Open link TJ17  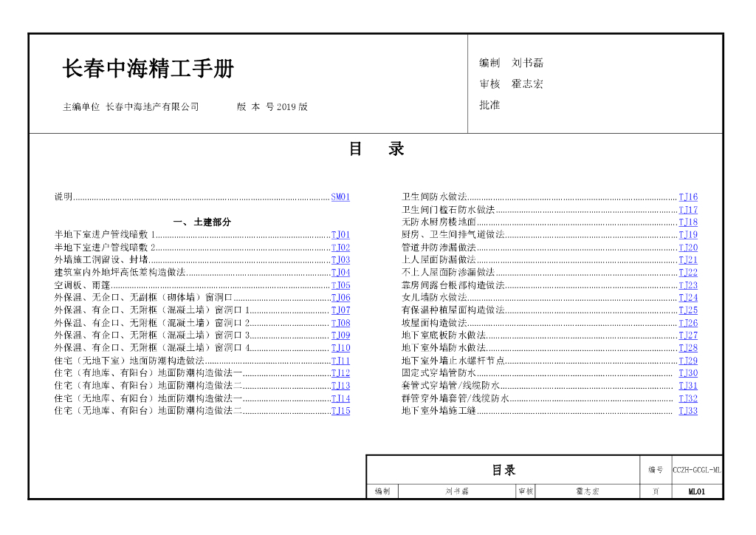[x=688, y=209]
